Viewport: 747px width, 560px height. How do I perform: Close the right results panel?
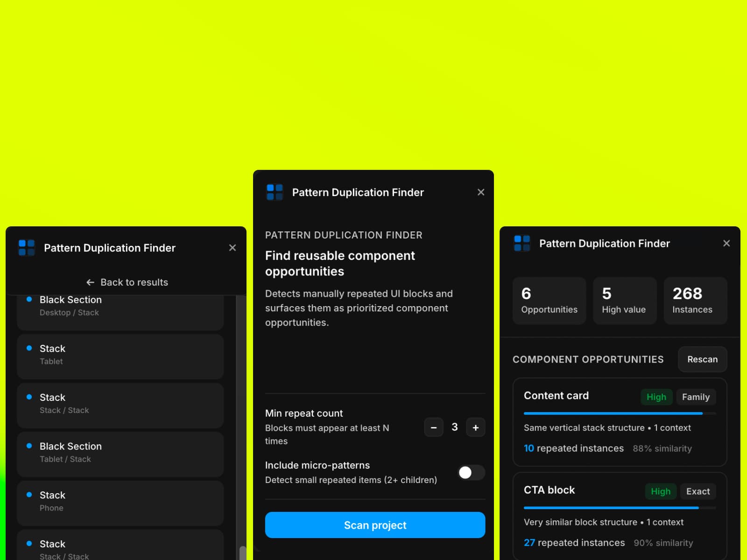[x=726, y=244]
